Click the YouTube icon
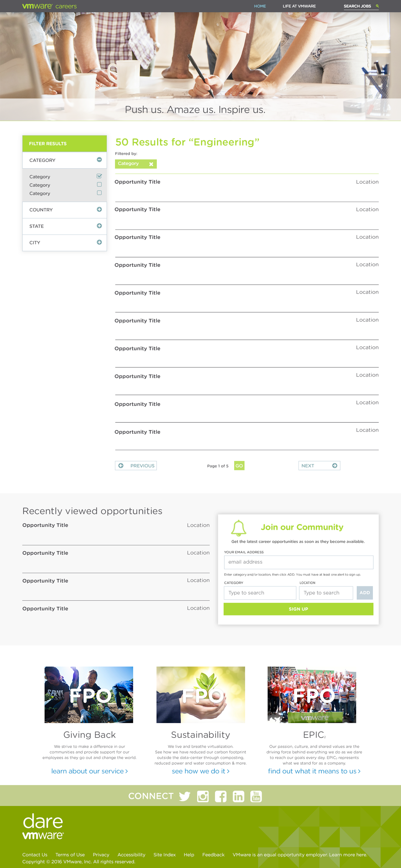Image resolution: width=401 pixels, height=868 pixels. [x=256, y=796]
